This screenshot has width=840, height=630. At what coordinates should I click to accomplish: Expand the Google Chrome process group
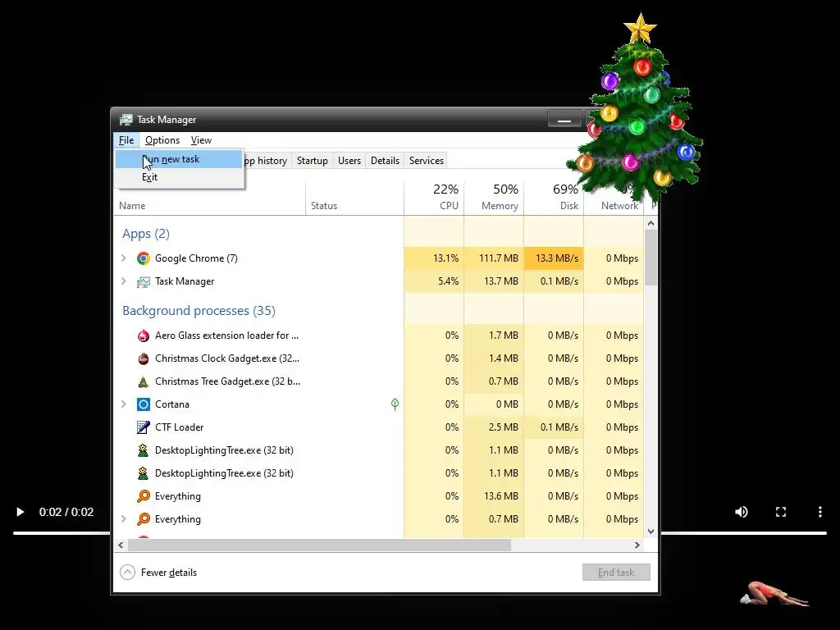tap(124, 258)
